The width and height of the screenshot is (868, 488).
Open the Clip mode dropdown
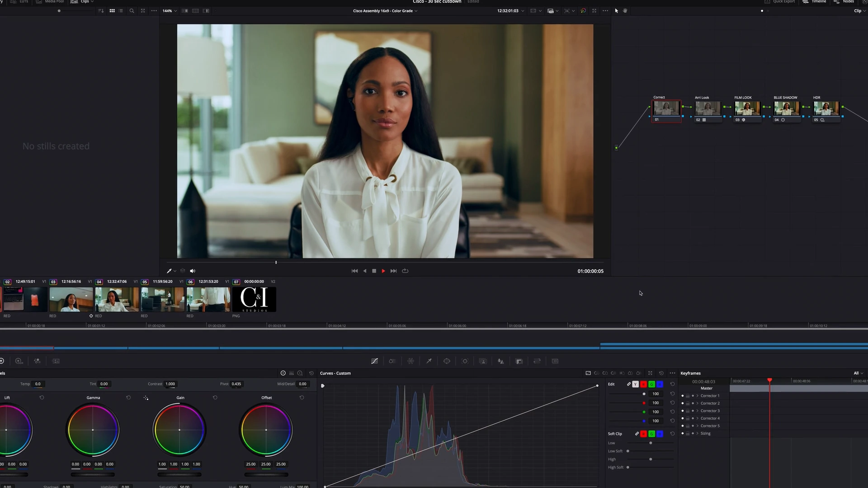coord(859,11)
